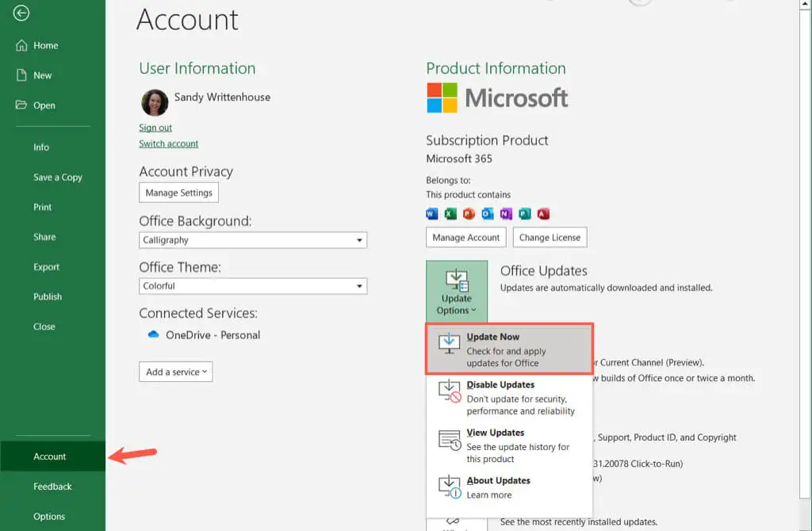Select Account in the left sidebar
812x531 pixels.
(x=50, y=457)
